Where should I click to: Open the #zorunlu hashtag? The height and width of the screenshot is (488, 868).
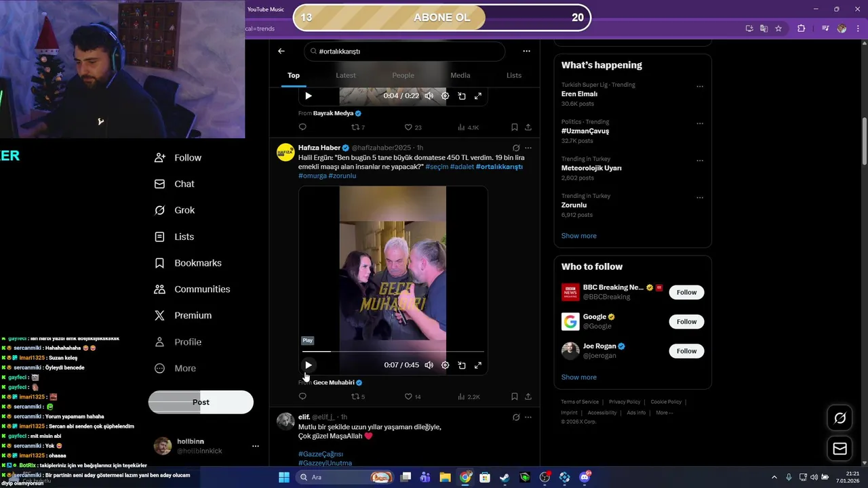coord(342,176)
